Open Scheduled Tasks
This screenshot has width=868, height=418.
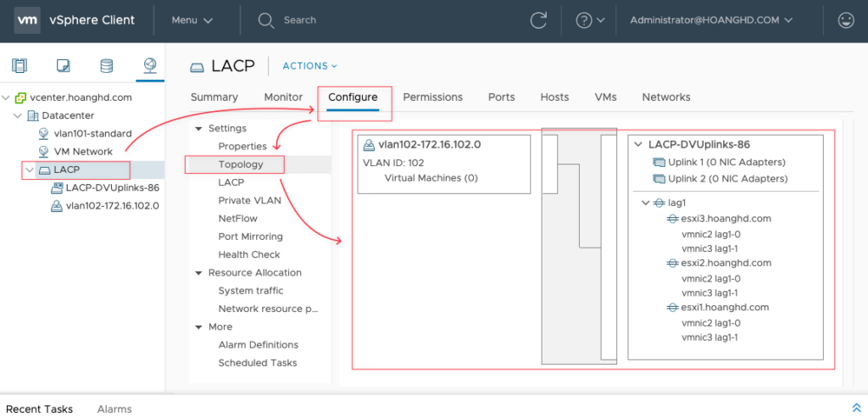[259, 363]
